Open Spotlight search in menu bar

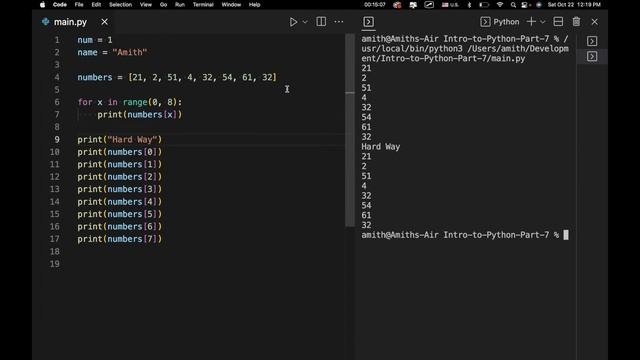pyautogui.click(x=513, y=4)
